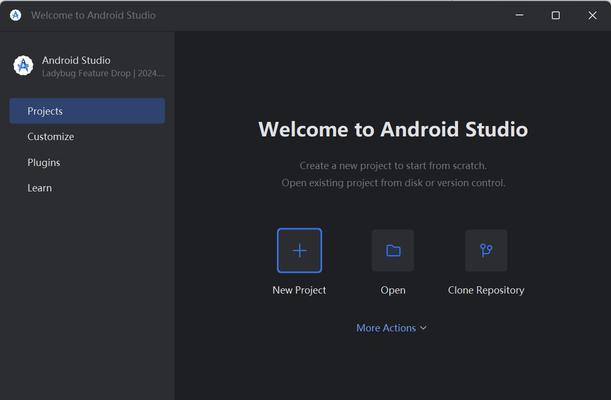Click the New Project label
Image resolution: width=611 pixels, height=400 pixels.
[x=299, y=290]
